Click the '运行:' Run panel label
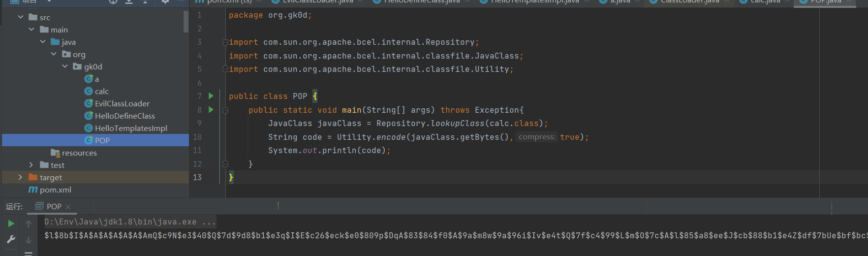 pyautogui.click(x=14, y=206)
